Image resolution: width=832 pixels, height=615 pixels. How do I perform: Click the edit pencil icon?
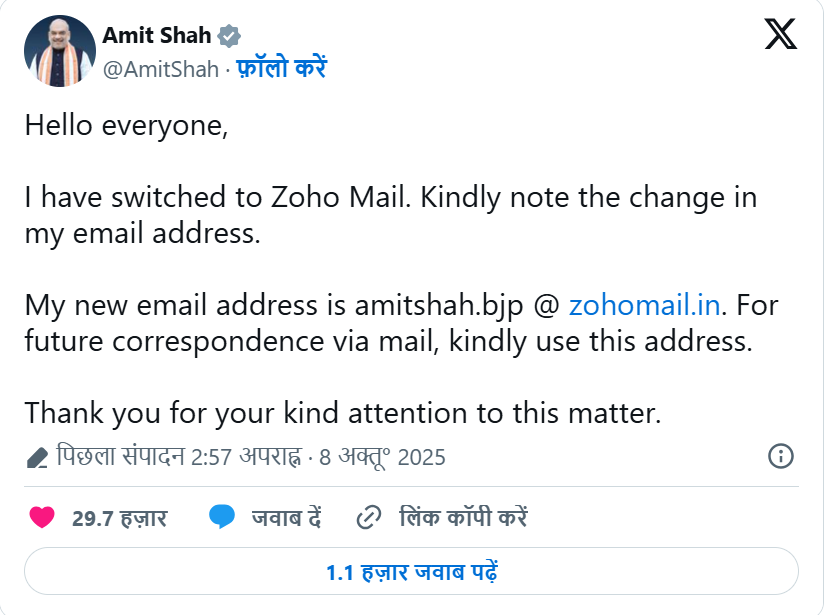37,458
